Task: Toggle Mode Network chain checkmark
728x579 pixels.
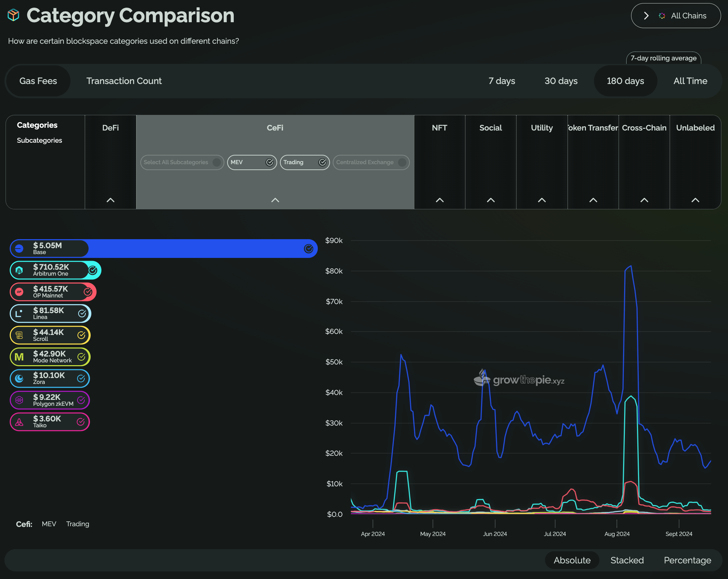Action: tap(81, 357)
